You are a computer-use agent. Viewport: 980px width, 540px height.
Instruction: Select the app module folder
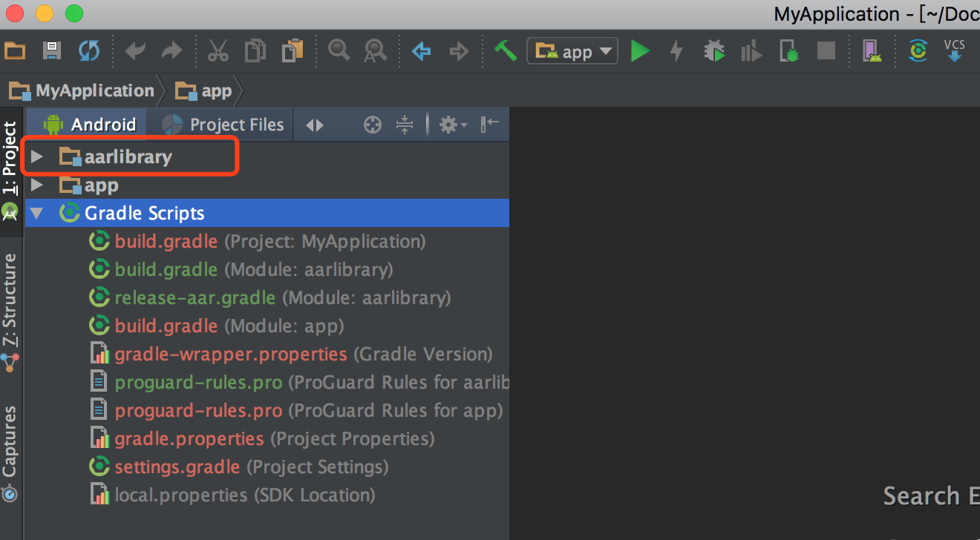click(x=88, y=185)
